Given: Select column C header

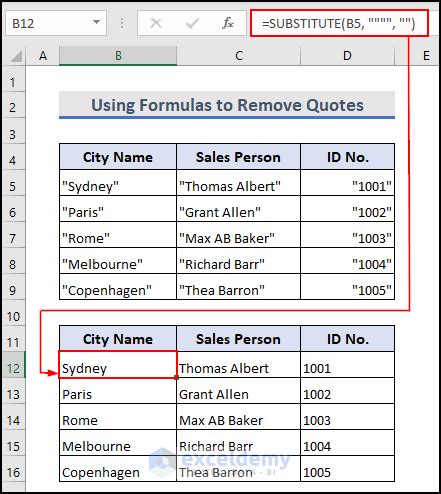Looking at the screenshot, I should point(239,56).
